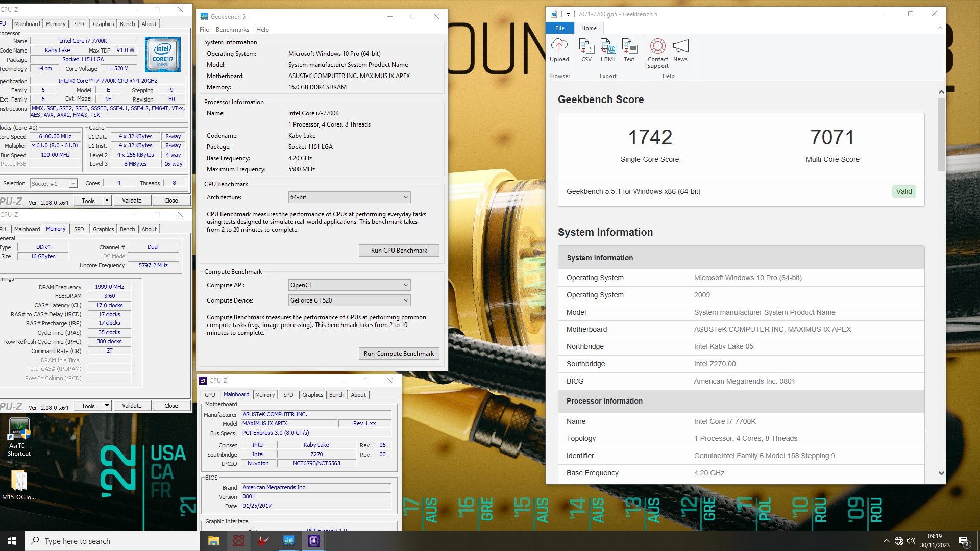Click Uncore Frequency 5797.2 MHz field
Viewport: 980px width, 551px height.
point(153,266)
